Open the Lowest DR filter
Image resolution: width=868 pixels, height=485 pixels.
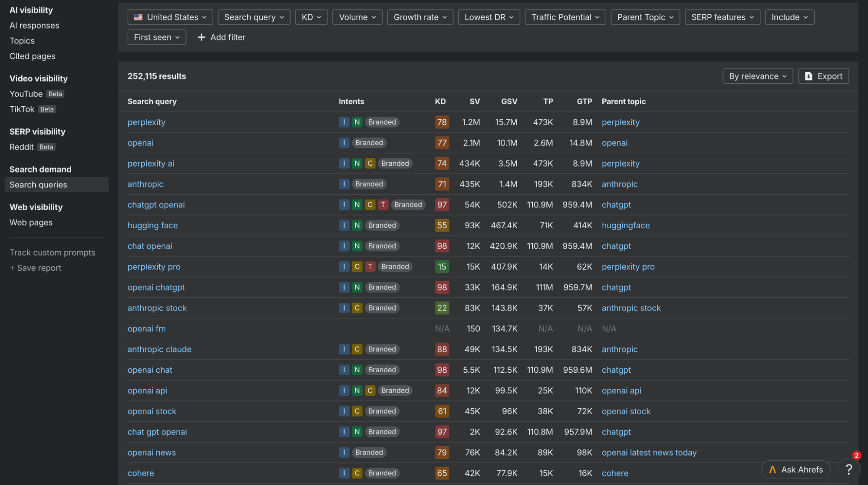[x=489, y=17]
